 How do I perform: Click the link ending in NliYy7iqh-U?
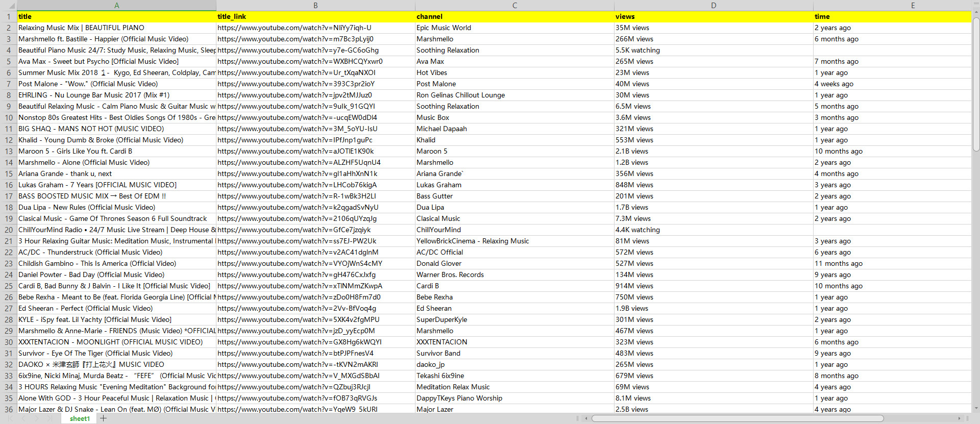[295, 28]
